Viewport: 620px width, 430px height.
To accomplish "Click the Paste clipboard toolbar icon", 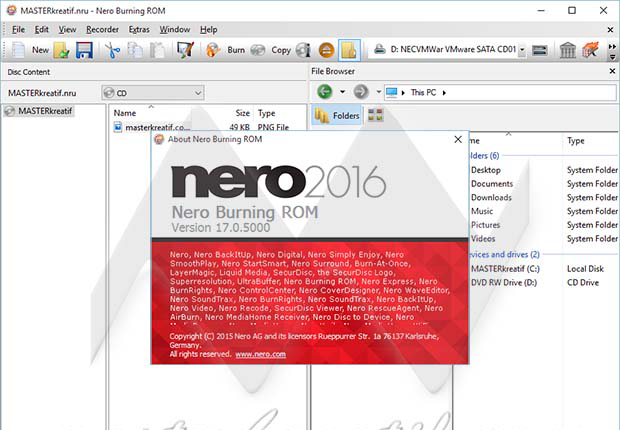I will pos(158,50).
